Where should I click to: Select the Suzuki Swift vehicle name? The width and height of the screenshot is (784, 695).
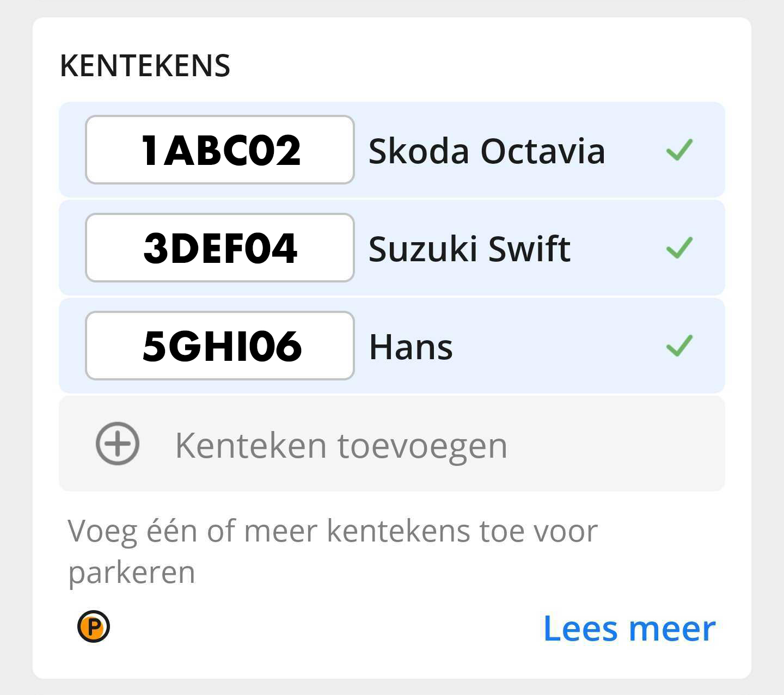[x=469, y=249]
